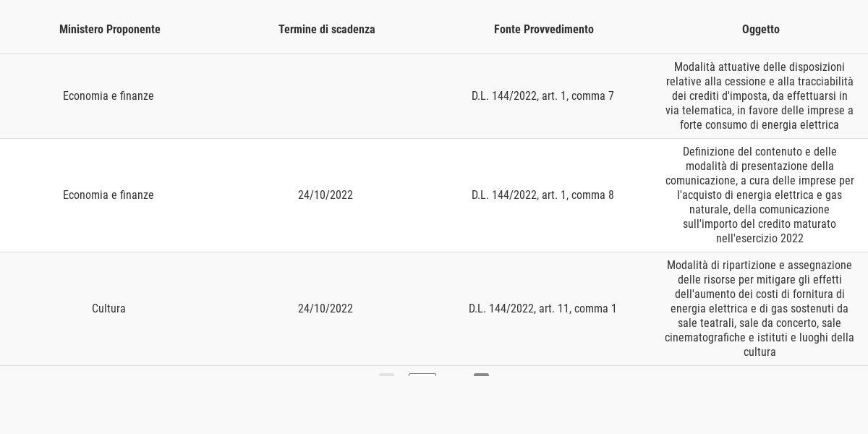868x434 pixels.
Task: Select Economia e finanze in the comma 7 row
Action: [109, 96]
